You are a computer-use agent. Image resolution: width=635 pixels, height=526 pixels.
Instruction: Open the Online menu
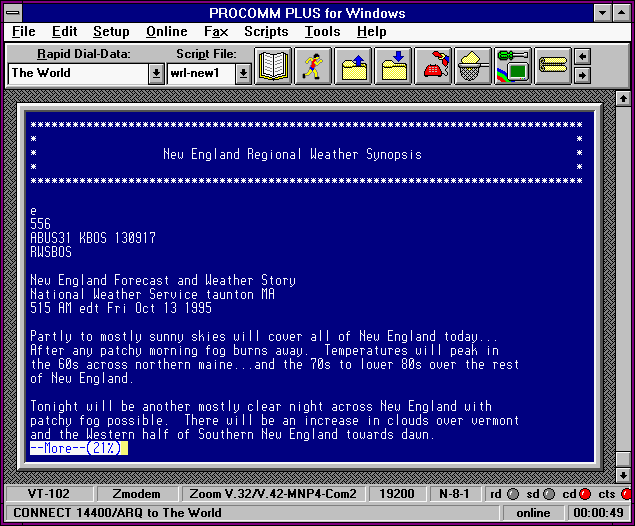(x=166, y=32)
